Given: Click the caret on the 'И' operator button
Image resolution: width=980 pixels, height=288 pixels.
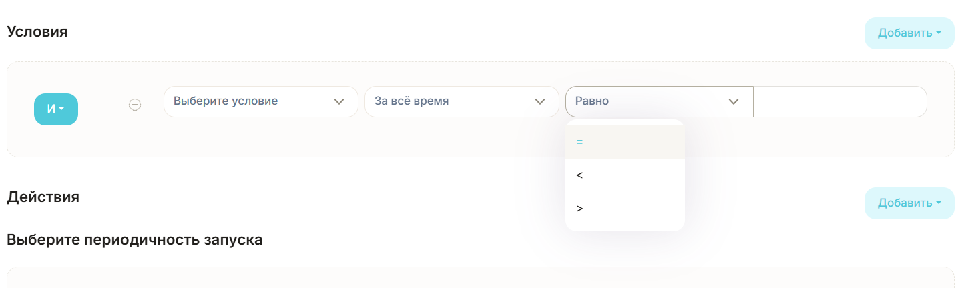Looking at the screenshot, I should click(62, 109).
